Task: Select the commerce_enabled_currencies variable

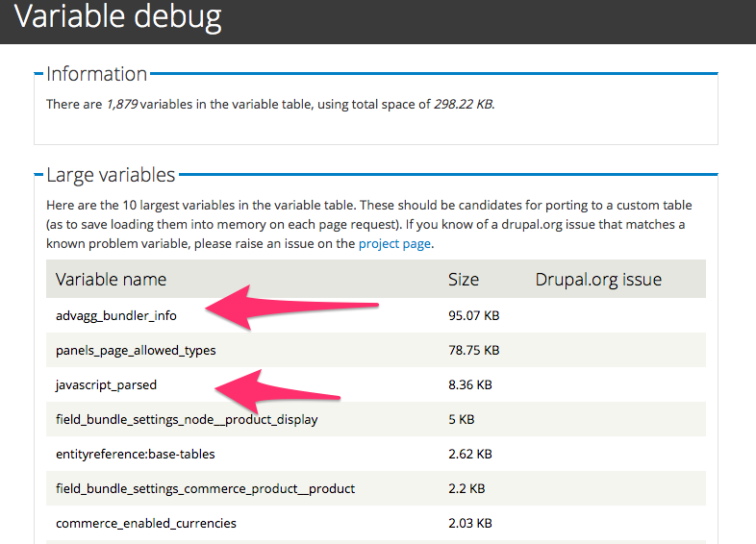Action: coord(146,523)
